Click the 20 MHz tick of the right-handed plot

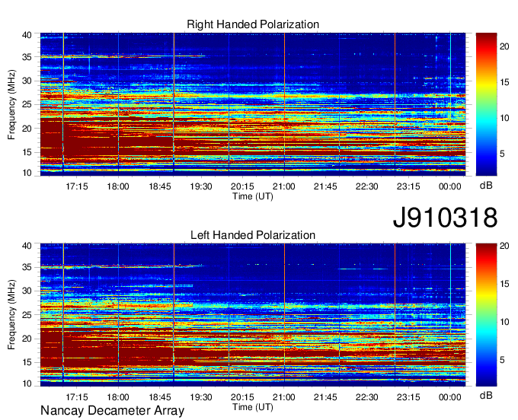click(27, 129)
